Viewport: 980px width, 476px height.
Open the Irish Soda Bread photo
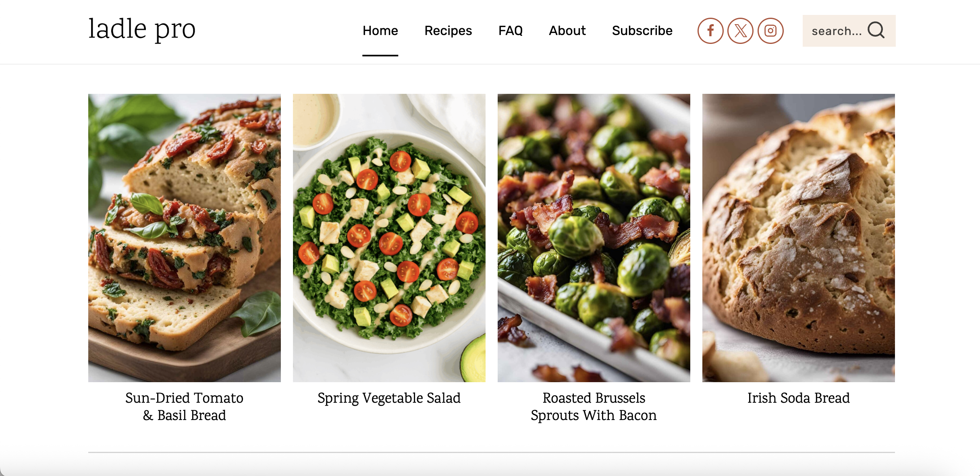point(799,238)
